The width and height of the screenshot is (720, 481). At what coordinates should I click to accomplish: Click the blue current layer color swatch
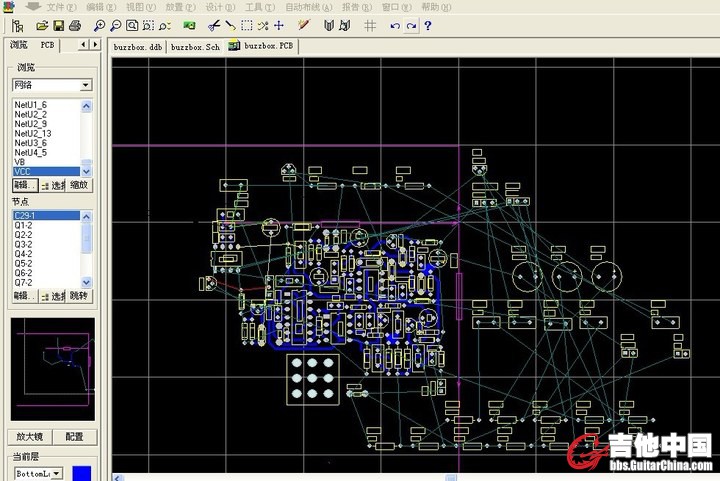[x=82, y=473]
